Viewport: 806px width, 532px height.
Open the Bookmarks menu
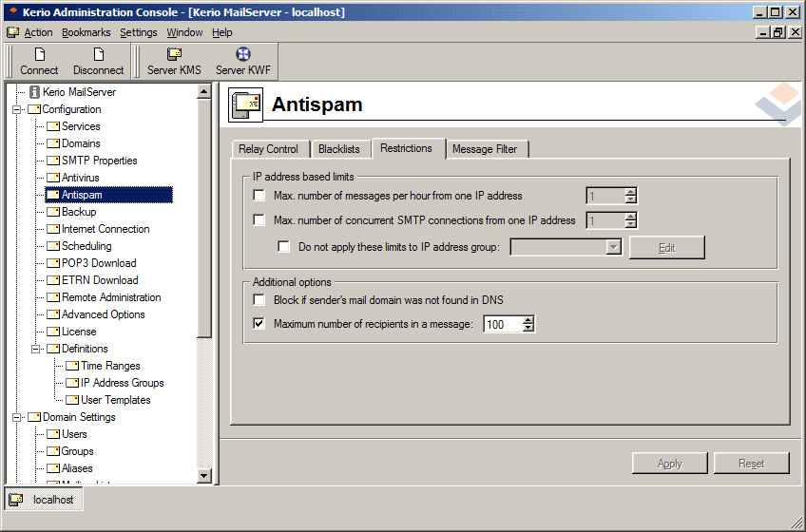pyautogui.click(x=86, y=32)
